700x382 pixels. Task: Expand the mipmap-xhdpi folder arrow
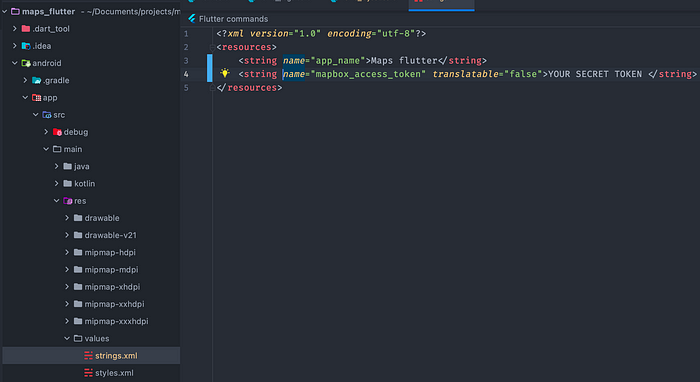point(67,287)
